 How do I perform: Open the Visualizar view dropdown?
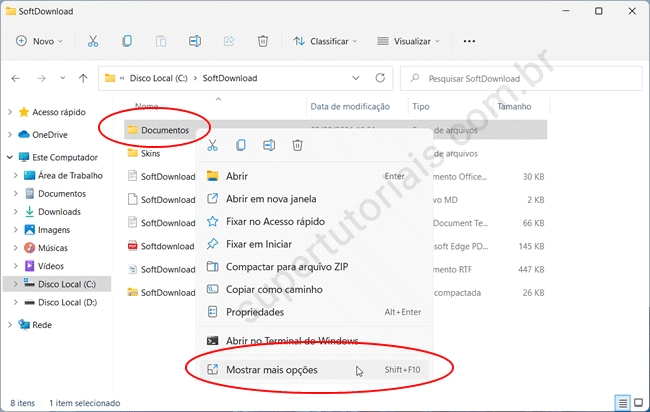coord(409,41)
